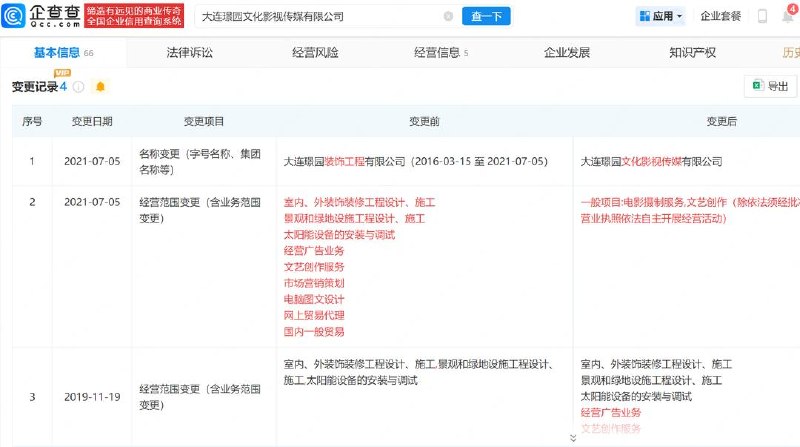Switch to 经营信息 tab
The height and width of the screenshot is (447, 800).
(x=440, y=53)
